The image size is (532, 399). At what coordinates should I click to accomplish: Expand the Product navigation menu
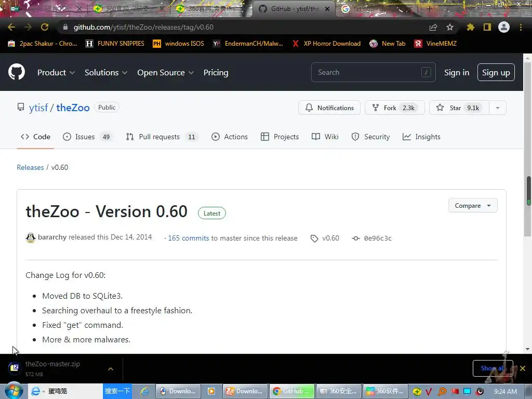(56, 73)
